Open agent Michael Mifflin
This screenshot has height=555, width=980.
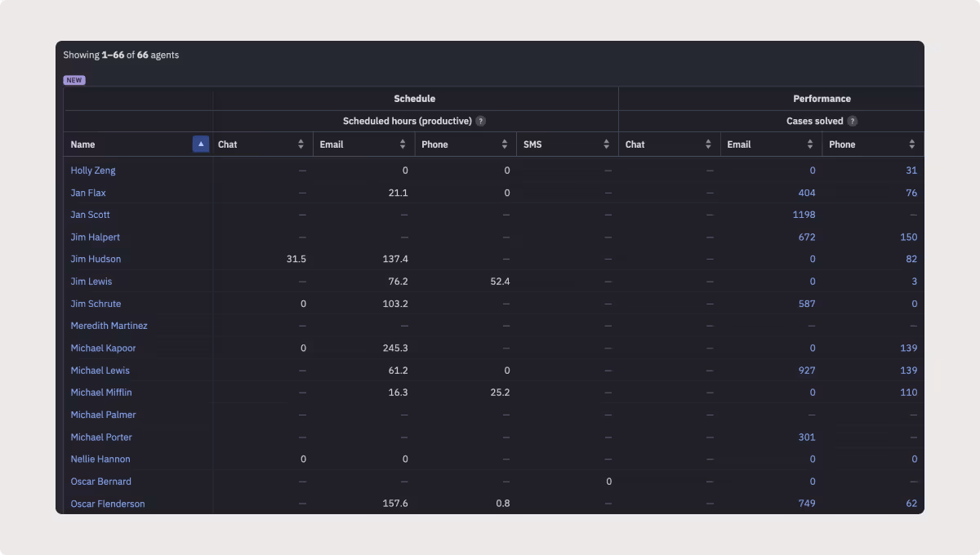click(101, 392)
